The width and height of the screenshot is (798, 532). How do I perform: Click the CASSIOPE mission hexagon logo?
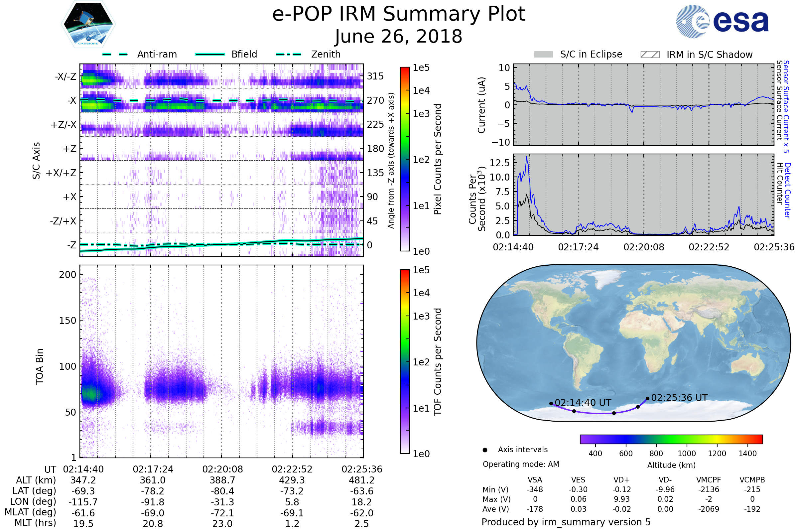pyautogui.click(x=88, y=25)
